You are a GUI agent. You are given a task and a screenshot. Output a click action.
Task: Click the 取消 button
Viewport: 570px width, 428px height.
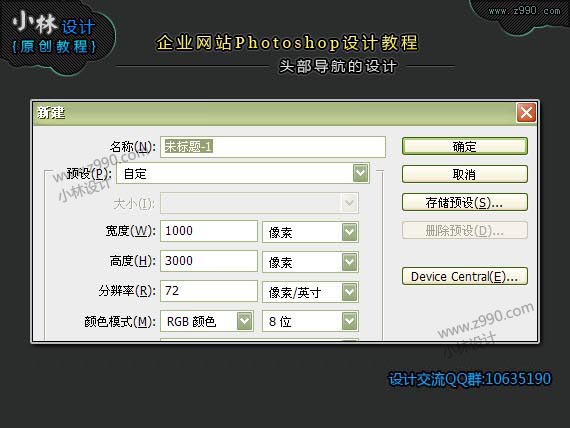click(465, 174)
